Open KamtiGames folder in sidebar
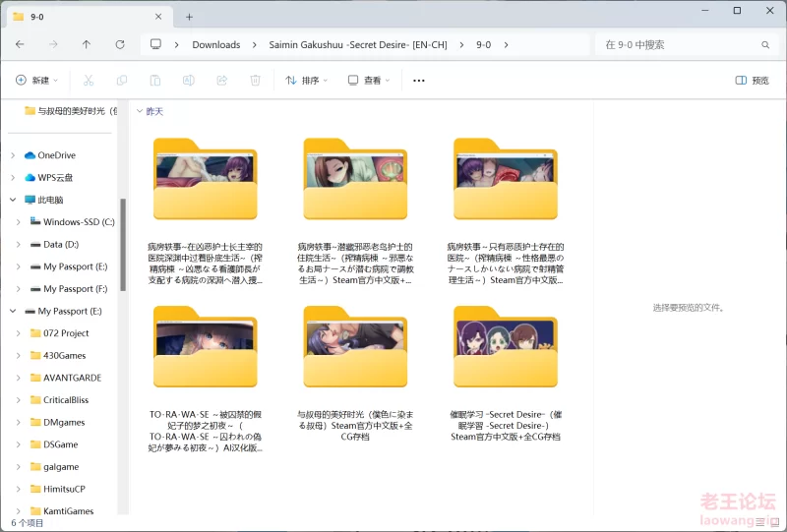 pos(62,511)
